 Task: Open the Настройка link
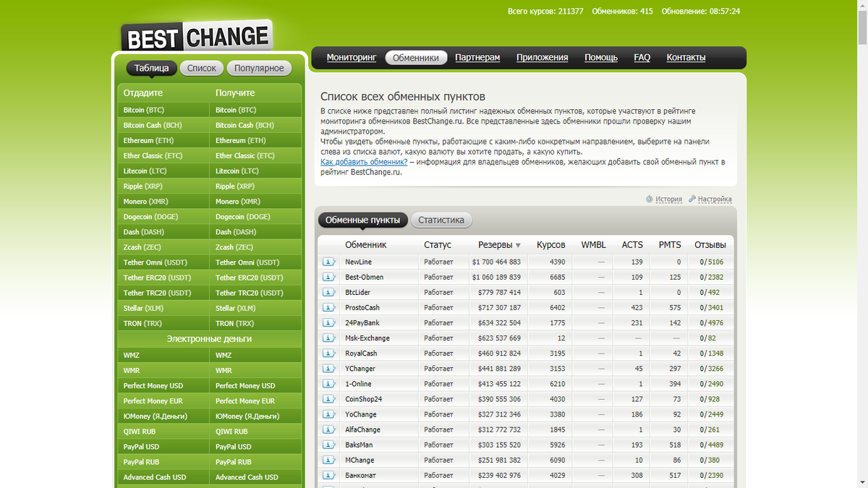click(x=715, y=199)
